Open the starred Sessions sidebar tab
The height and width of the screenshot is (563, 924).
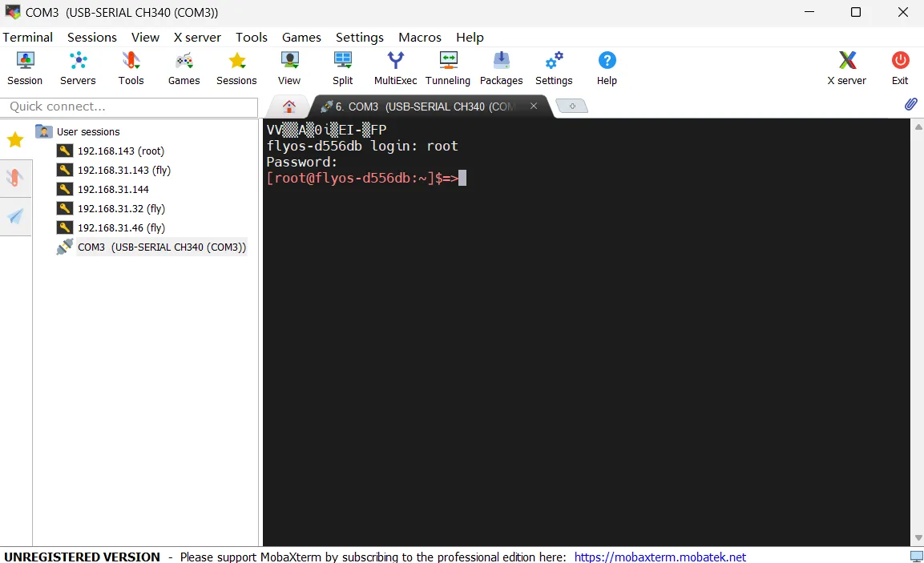pyautogui.click(x=15, y=140)
